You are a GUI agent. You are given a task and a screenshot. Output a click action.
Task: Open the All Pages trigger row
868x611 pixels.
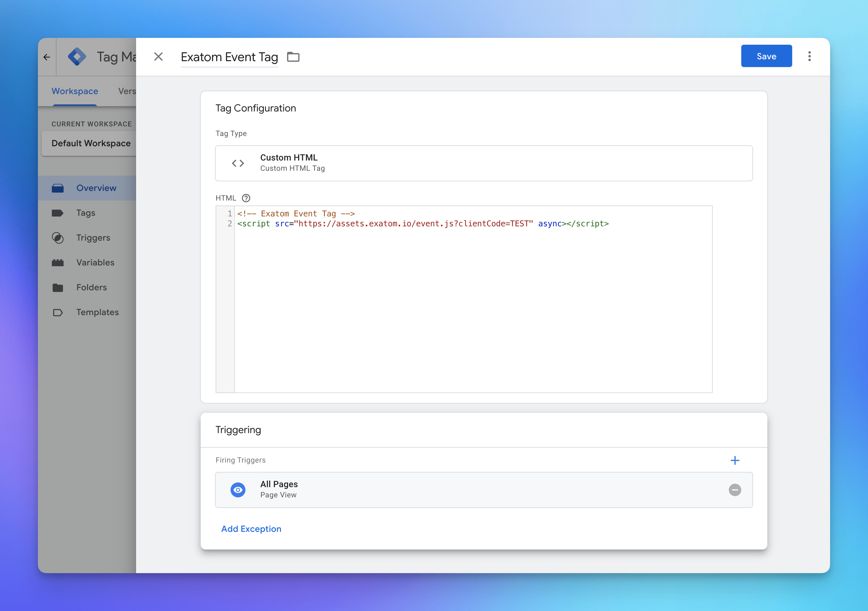[x=483, y=490]
